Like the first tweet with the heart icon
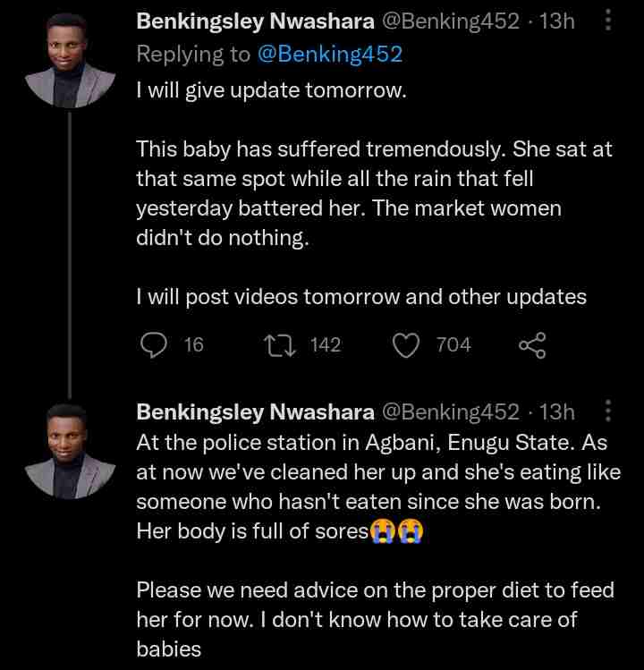Screen dimensions: 644x670 (x=406, y=345)
